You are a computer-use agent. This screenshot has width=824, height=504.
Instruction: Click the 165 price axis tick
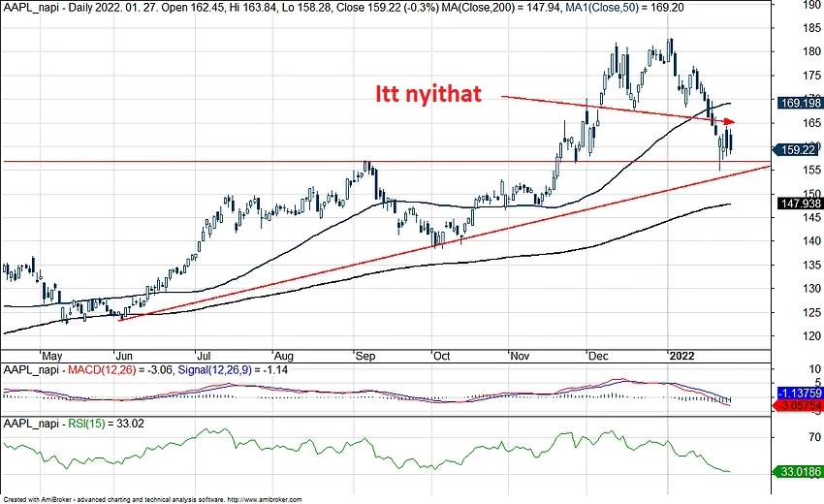(812, 122)
